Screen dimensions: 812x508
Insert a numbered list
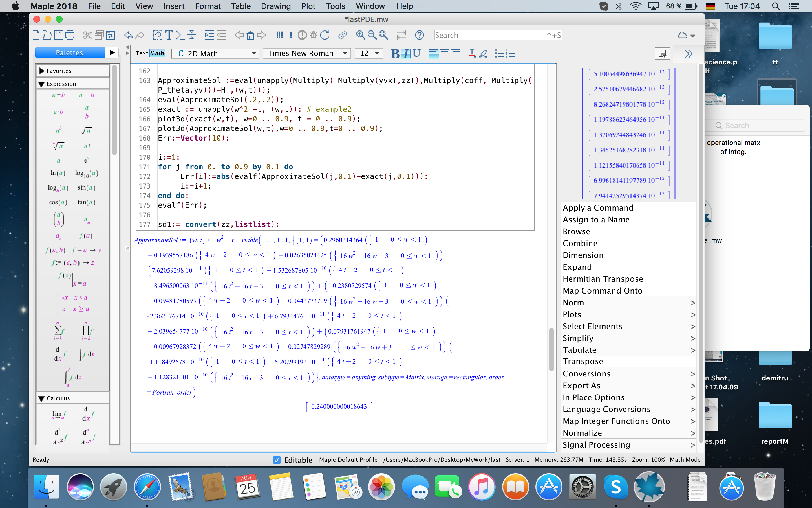pyautogui.click(x=510, y=53)
